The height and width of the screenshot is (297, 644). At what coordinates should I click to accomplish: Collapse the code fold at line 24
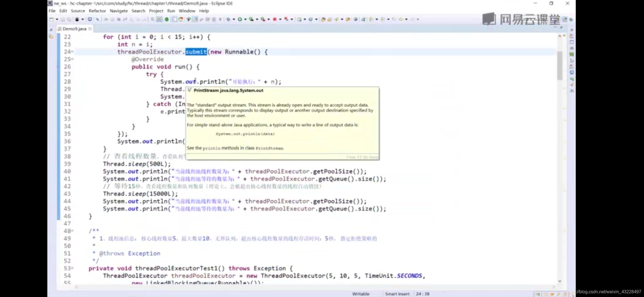tap(72, 52)
